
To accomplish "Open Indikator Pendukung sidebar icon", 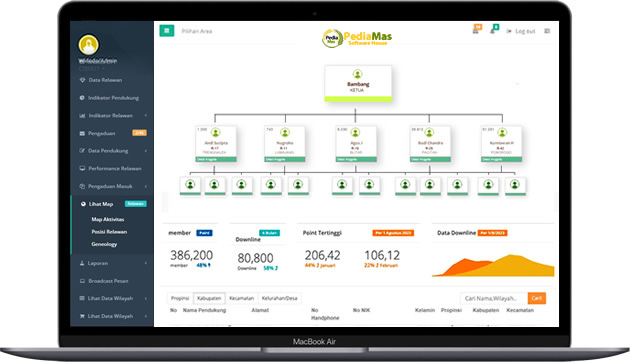I will (82, 98).
